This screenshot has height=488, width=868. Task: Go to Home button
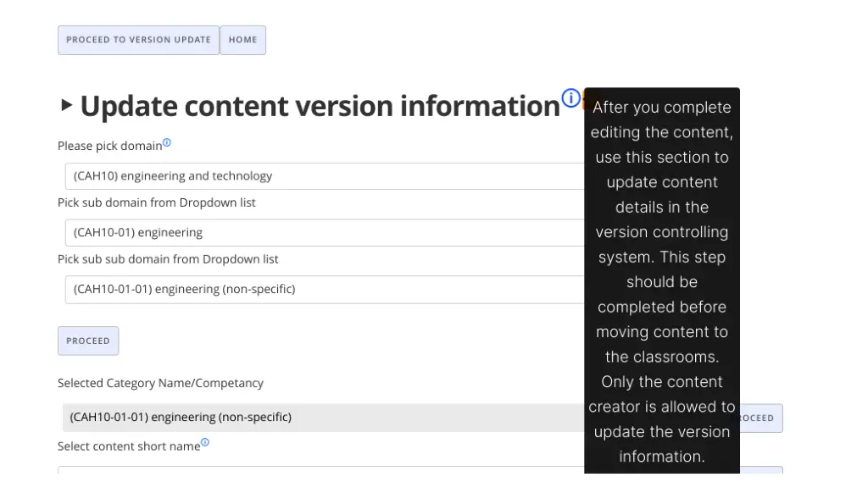(x=243, y=40)
